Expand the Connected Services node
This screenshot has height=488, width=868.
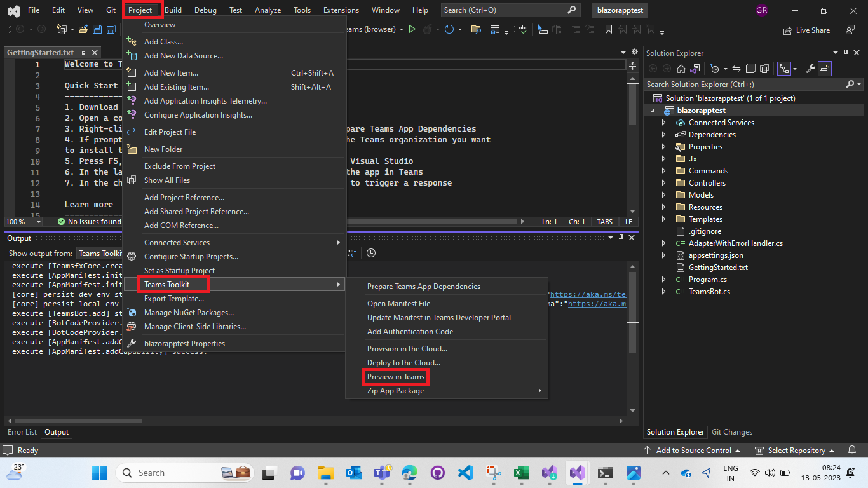tap(663, 123)
